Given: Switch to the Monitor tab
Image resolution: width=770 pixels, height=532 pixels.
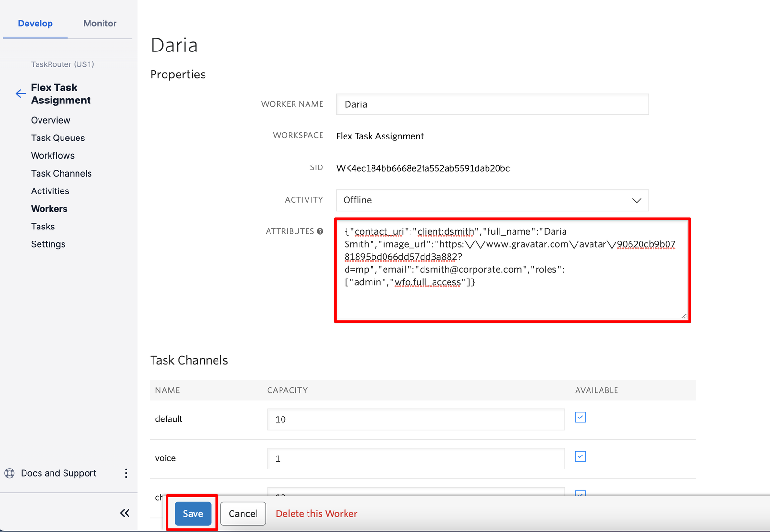Looking at the screenshot, I should pyautogui.click(x=100, y=23).
